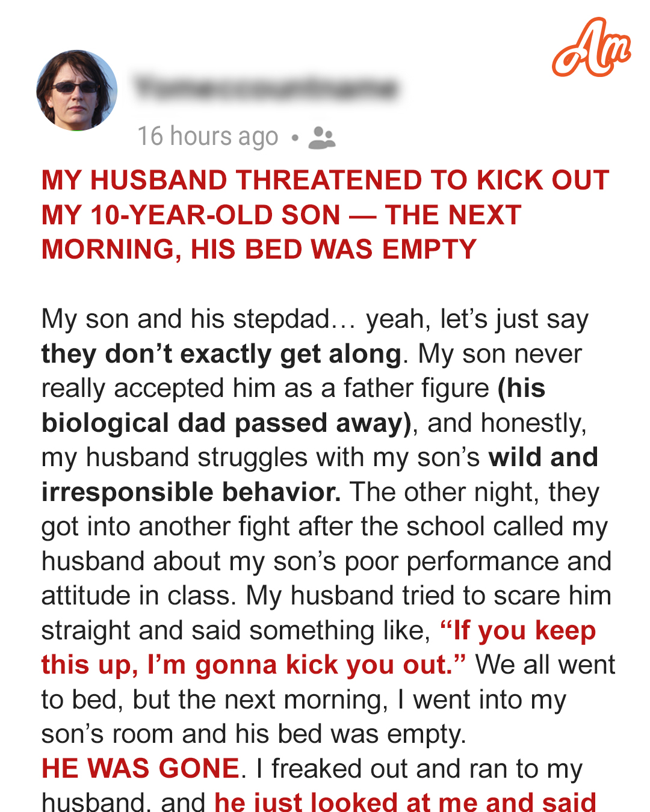
Task: Click the dot separator beside the timestamp
Action: (x=294, y=138)
